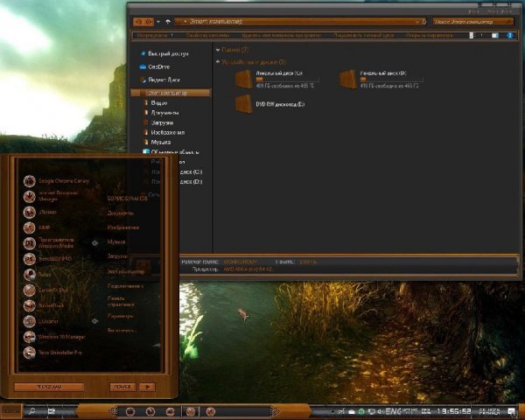Open recent locations dropdown next to navigation buttons
Image resolution: width=525 pixels, height=420 pixels.
point(158,22)
